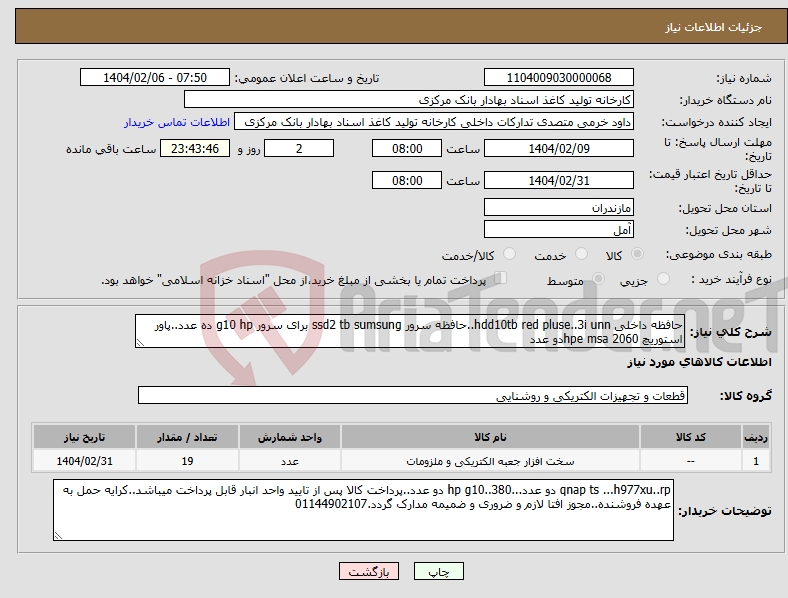The image size is (788, 598).
Task: Click the کد کالا column header
Action: (x=691, y=437)
